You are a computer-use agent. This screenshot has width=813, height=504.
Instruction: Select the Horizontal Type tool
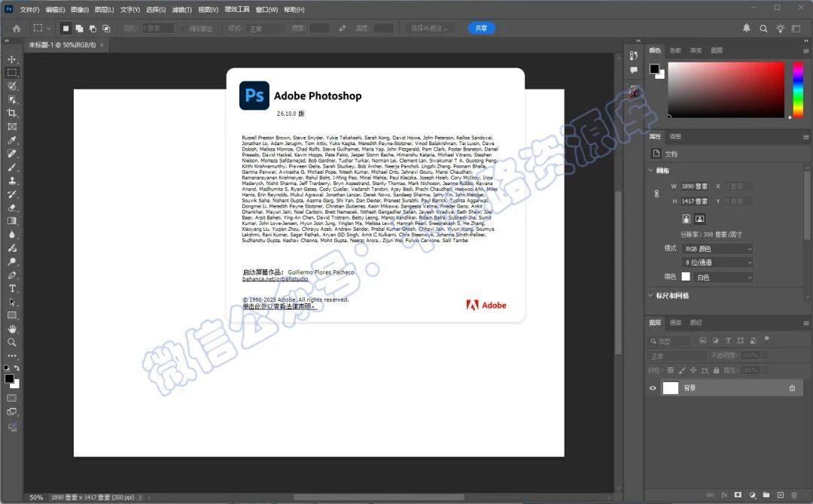[x=12, y=289]
